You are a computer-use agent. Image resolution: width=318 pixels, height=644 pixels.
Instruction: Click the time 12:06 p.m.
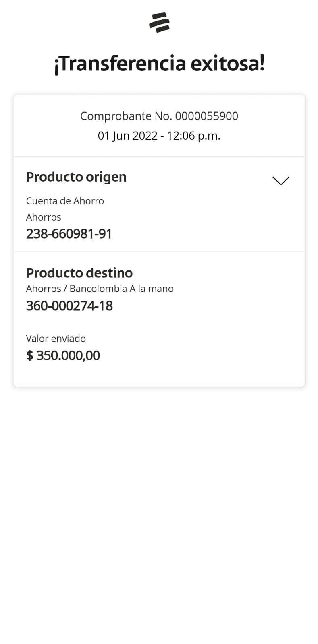point(193,136)
